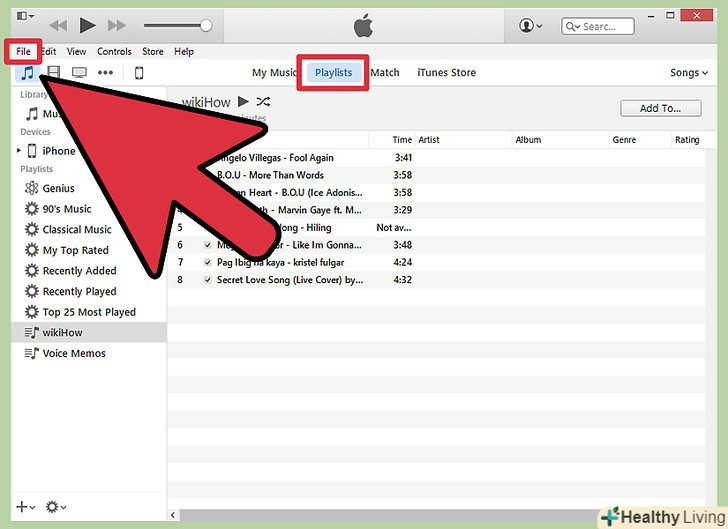Viewport: 728px width, 529px height.
Task: Open the Recently Added playlist
Action: click(79, 271)
